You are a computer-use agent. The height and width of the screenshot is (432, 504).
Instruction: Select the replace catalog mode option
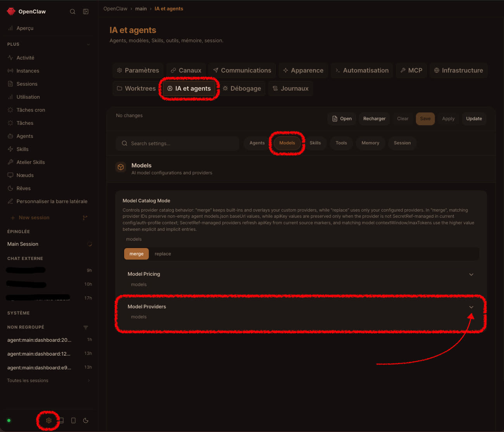163,254
